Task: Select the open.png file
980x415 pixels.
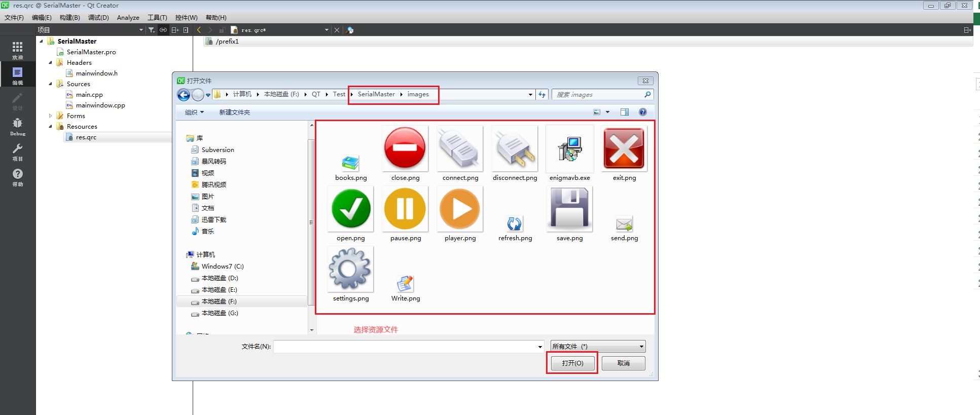Action: (351, 214)
